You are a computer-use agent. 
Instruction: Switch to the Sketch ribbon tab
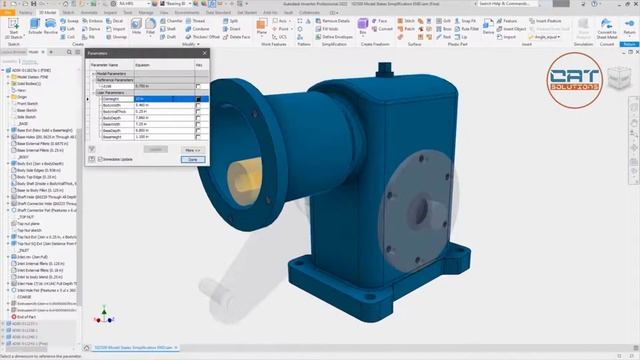tap(68, 13)
